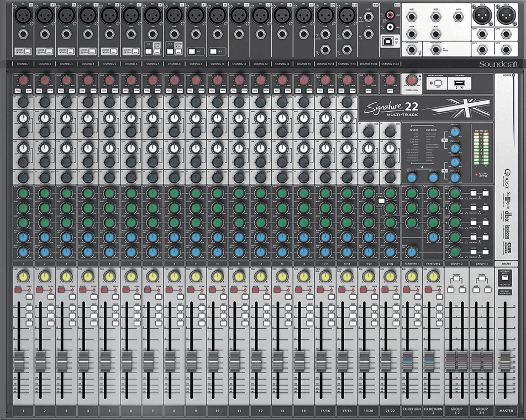Click the headphones output jack

tap(411, 50)
